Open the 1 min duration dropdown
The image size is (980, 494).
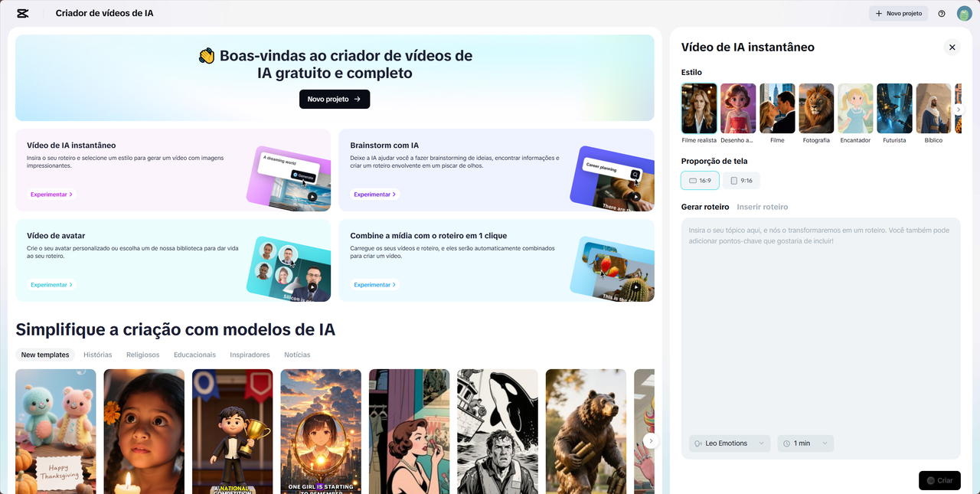pyautogui.click(x=805, y=443)
